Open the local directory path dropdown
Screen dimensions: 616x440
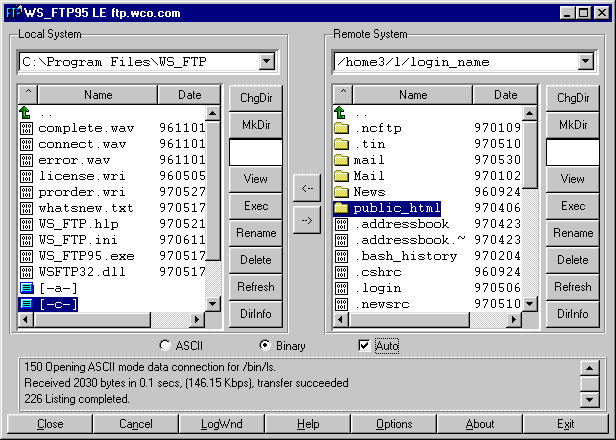click(267, 62)
